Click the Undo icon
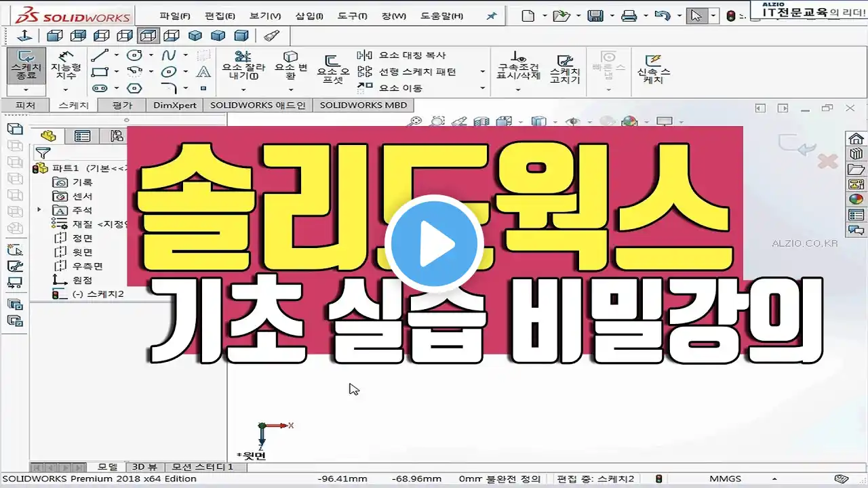 point(663,16)
